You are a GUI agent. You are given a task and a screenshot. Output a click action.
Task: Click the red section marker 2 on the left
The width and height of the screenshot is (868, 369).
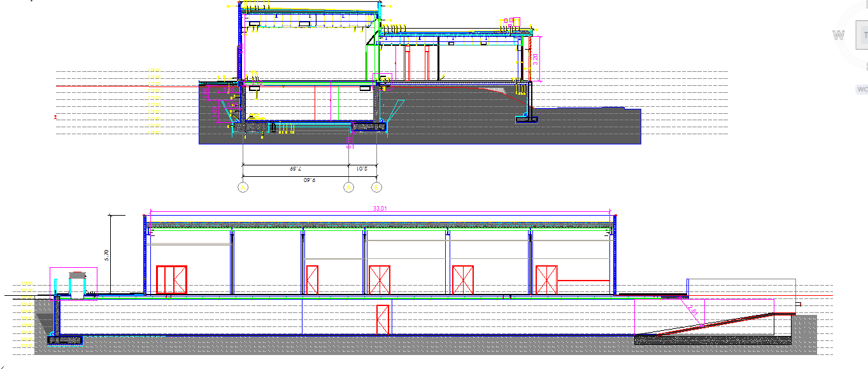coord(55,116)
